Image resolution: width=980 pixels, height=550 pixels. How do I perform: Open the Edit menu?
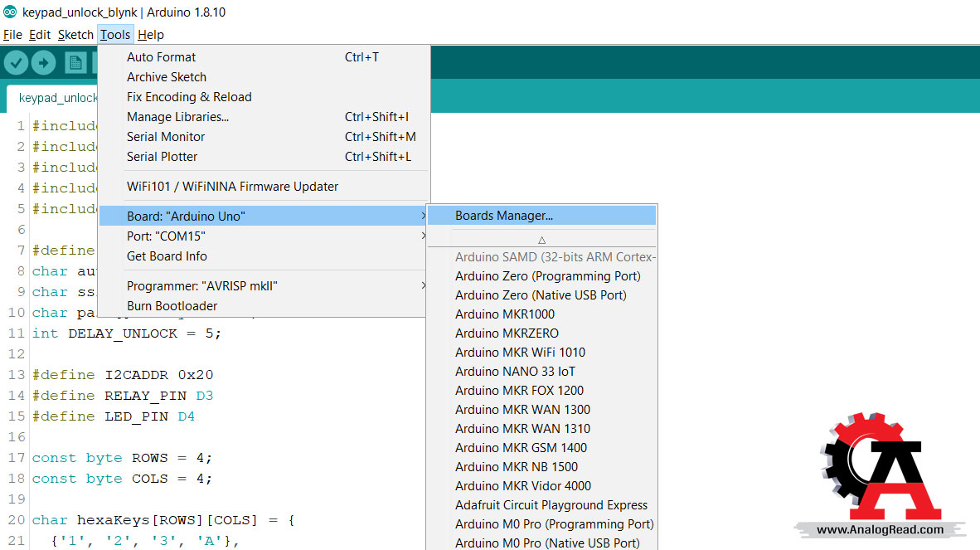pos(40,35)
